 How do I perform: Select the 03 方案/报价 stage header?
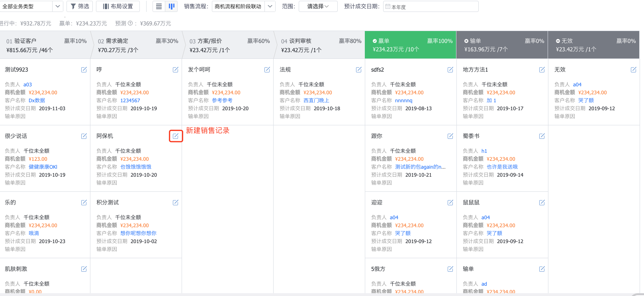pos(228,45)
